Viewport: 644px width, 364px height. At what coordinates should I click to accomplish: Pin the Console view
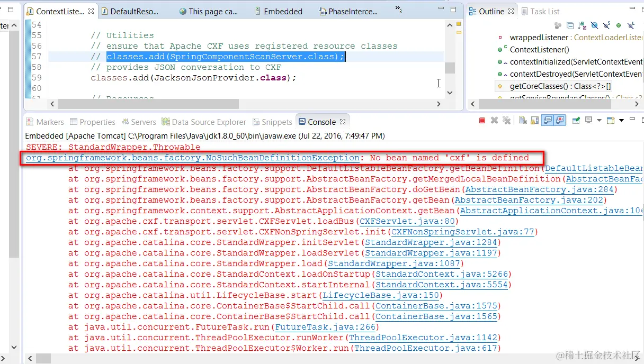tap(576, 121)
